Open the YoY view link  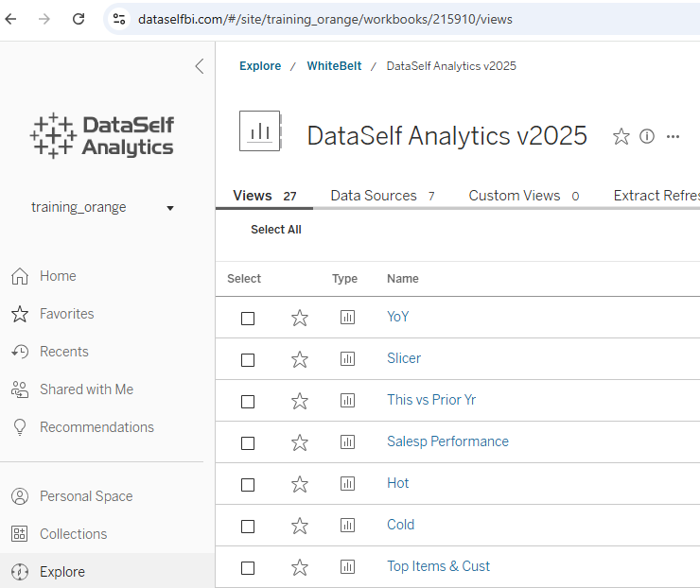397,317
